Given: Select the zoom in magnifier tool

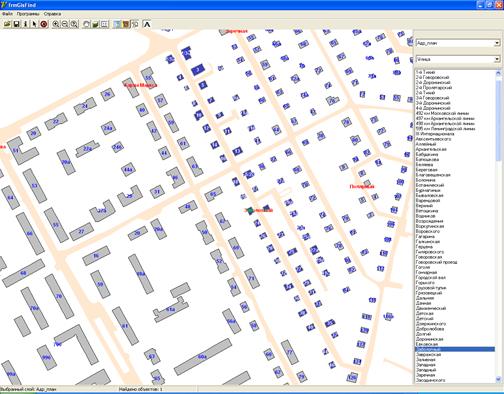Looking at the screenshot, I should 56,24.
